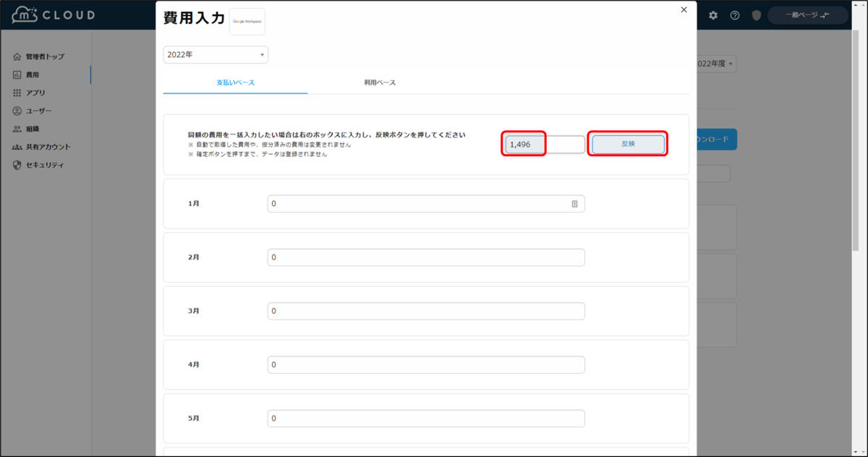This screenshot has width=868, height=457.
Task: Click the Google Workspace logo thumbnail
Action: tap(247, 22)
